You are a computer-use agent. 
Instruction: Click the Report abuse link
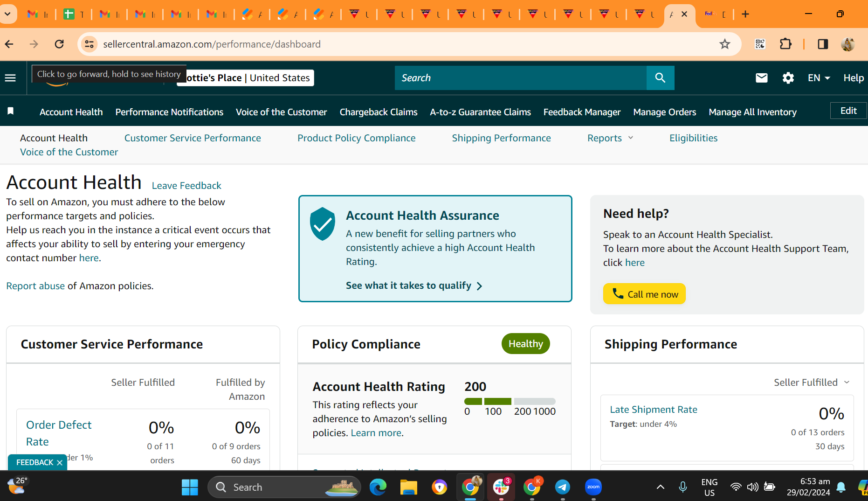[35, 286]
